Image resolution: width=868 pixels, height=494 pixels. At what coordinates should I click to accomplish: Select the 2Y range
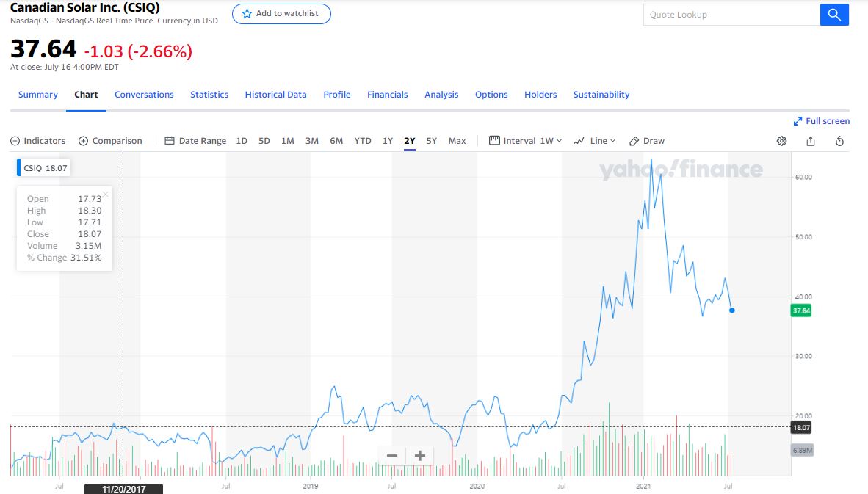410,141
